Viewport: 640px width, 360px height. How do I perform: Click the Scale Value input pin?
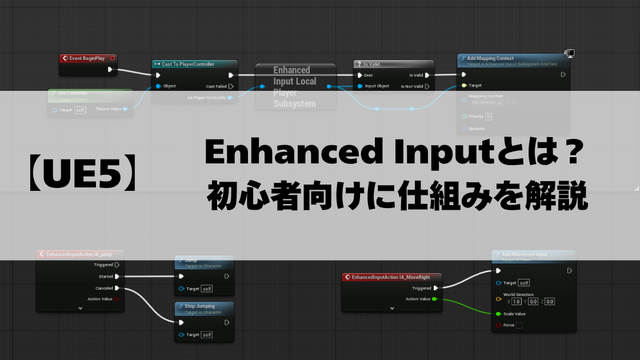(x=498, y=314)
